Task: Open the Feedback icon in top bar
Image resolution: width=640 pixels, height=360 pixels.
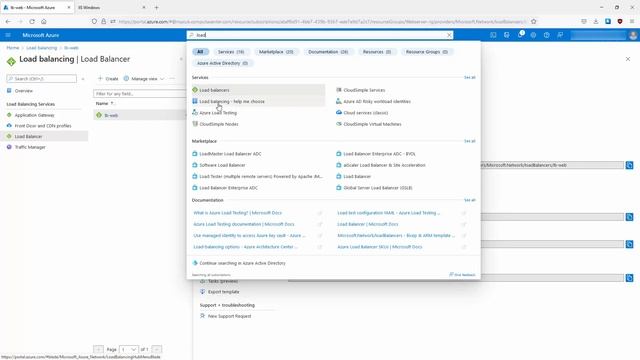Action: click(560, 35)
